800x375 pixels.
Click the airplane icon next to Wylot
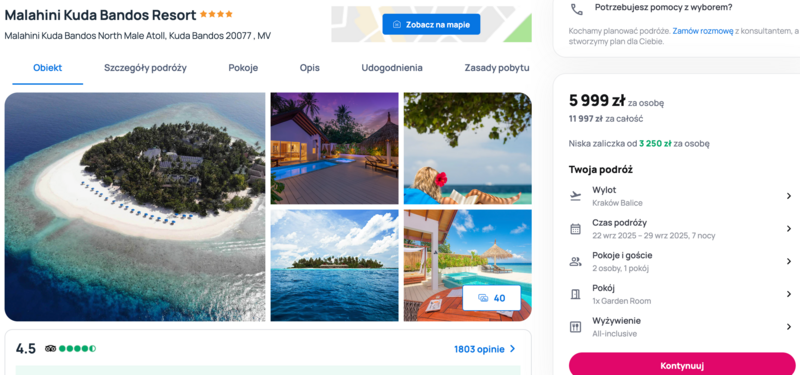tap(576, 196)
